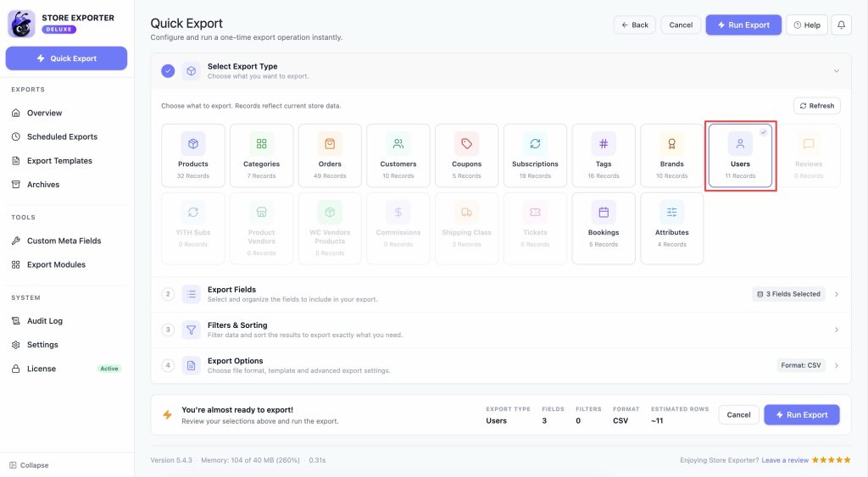Screen dimensions: 868x477
Task: Follow the Leave a review link
Action: pyautogui.click(x=785, y=460)
